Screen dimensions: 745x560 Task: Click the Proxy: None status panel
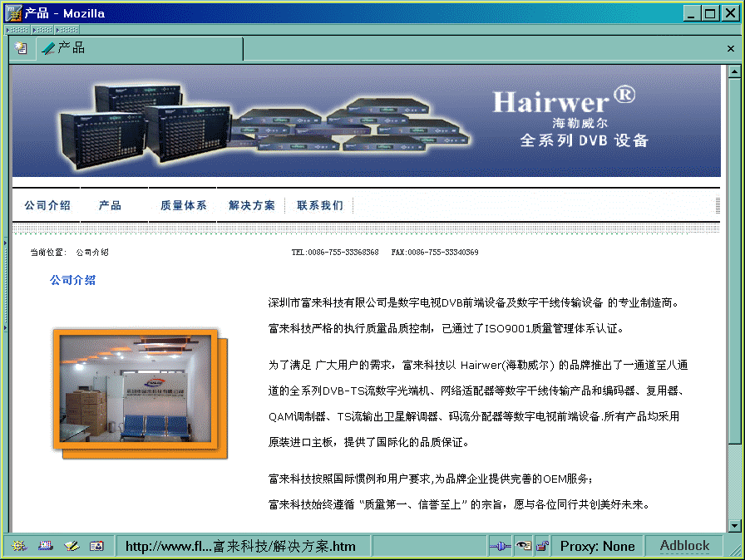[597, 546]
